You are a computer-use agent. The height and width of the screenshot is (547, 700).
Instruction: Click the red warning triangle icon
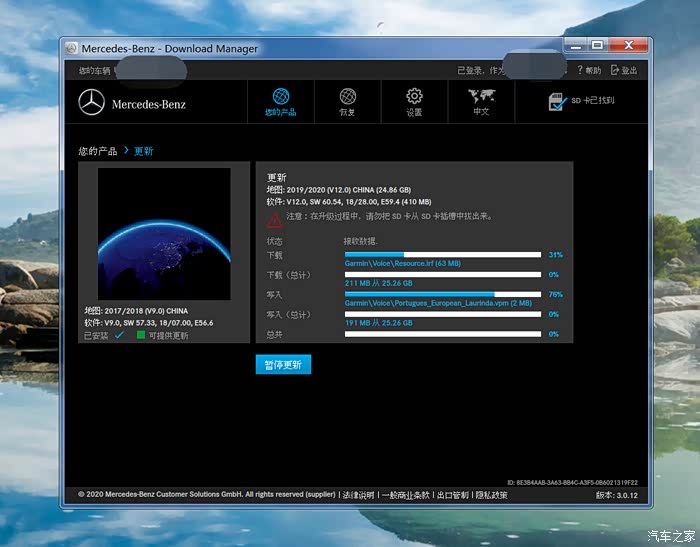tap(274, 220)
